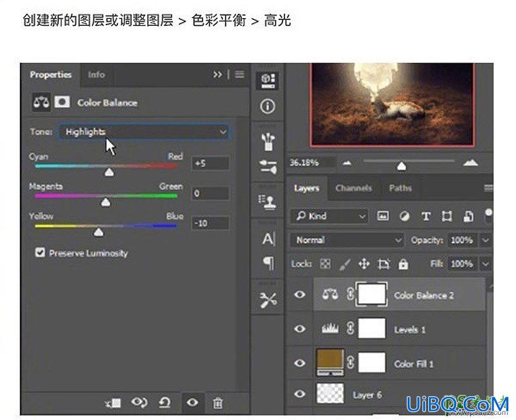This screenshot has width=516, height=420.
Task: Click the layer mask icon in Properties
Action: (x=62, y=102)
